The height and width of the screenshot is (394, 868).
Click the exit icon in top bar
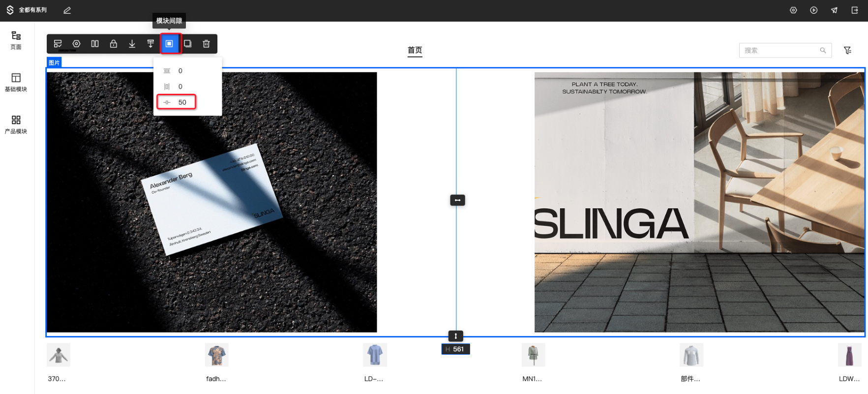coord(855,10)
